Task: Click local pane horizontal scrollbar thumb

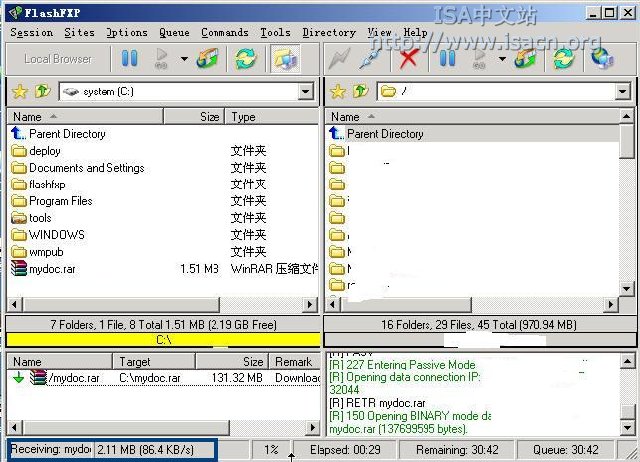Action: pos(122,304)
